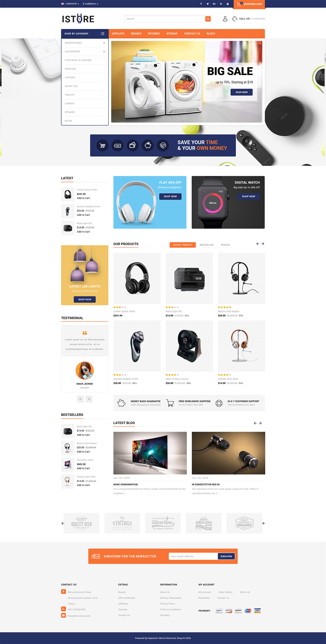Open the Brands menu item
Viewport: 326px width, 644px height.
(136, 33)
